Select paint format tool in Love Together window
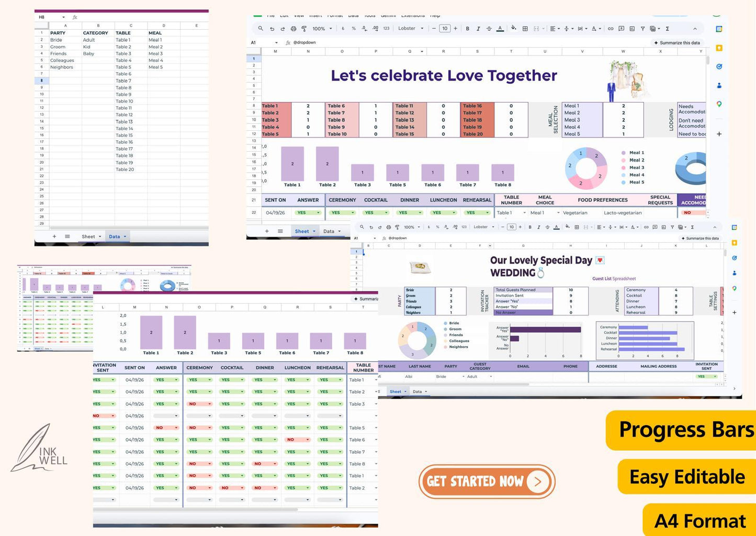The width and height of the screenshot is (756, 536). pyautogui.click(x=304, y=29)
